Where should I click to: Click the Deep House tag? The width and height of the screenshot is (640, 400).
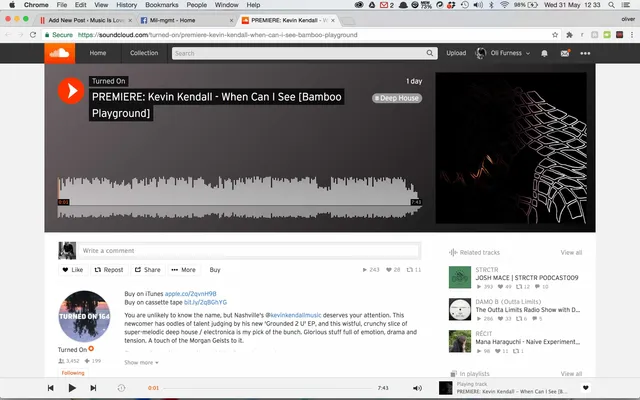[397, 98]
